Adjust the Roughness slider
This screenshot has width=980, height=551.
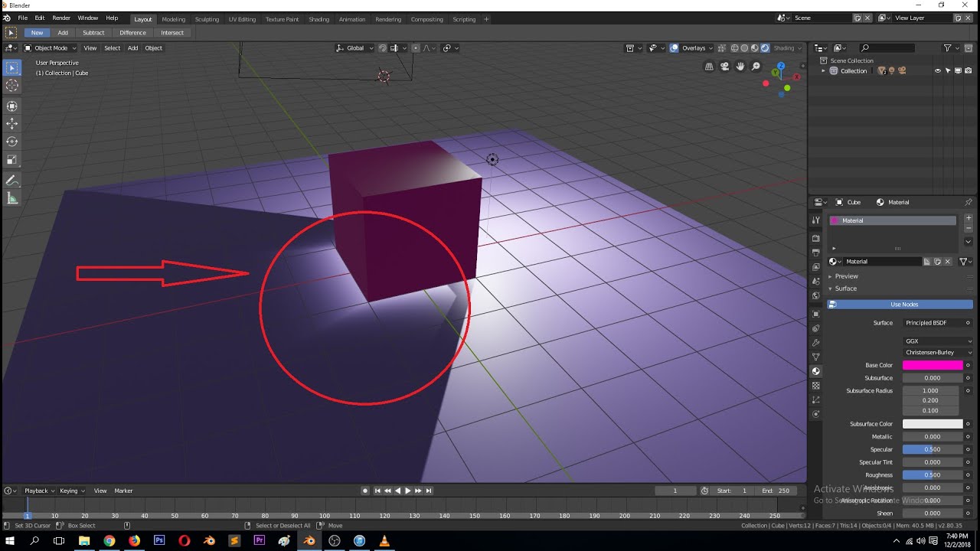coord(933,475)
